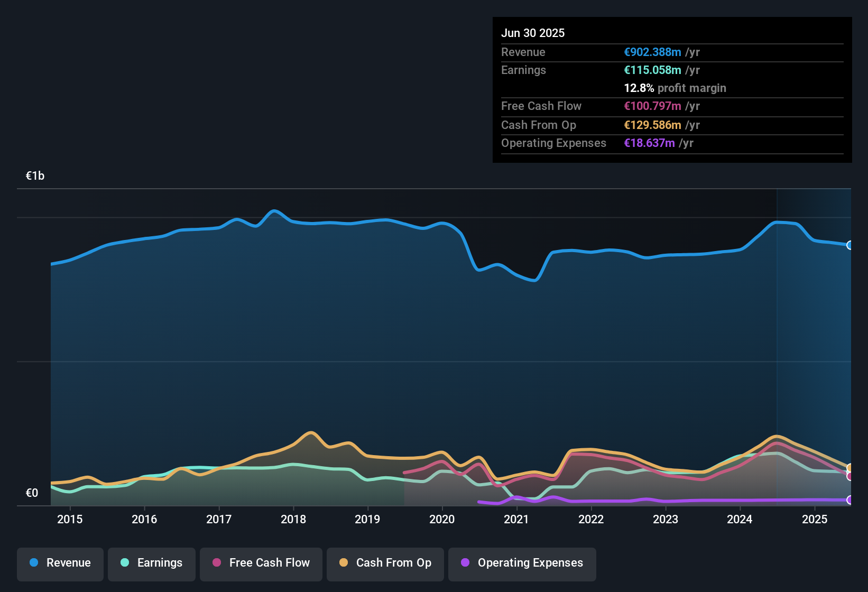Image resolution: width=868 pixels, height=592 pixels.
Task: Click the orange Cash From Op legend dot
Action: (x=344, y=562)
